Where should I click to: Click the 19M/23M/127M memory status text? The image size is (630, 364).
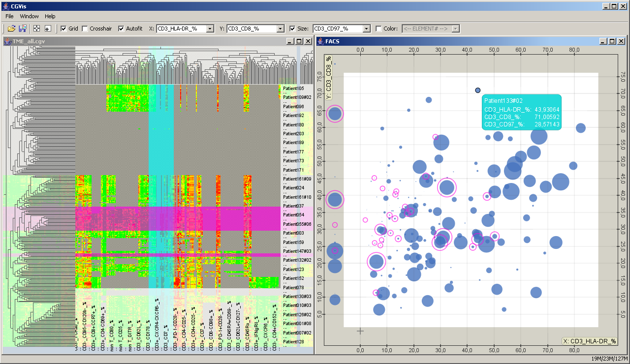coord(609,359)
